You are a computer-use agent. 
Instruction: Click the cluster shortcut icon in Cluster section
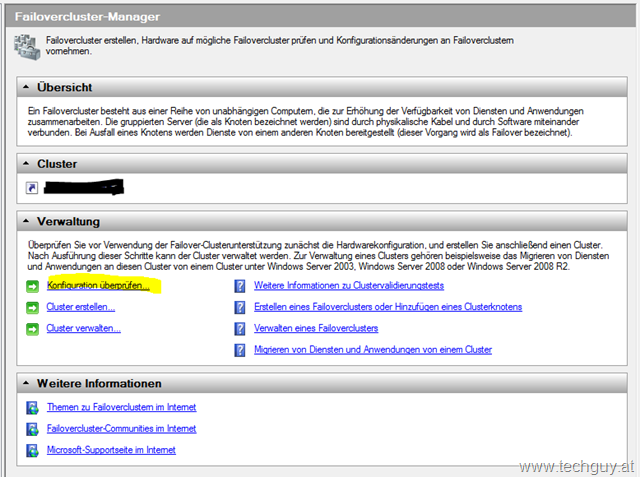[x=32, y=188]
